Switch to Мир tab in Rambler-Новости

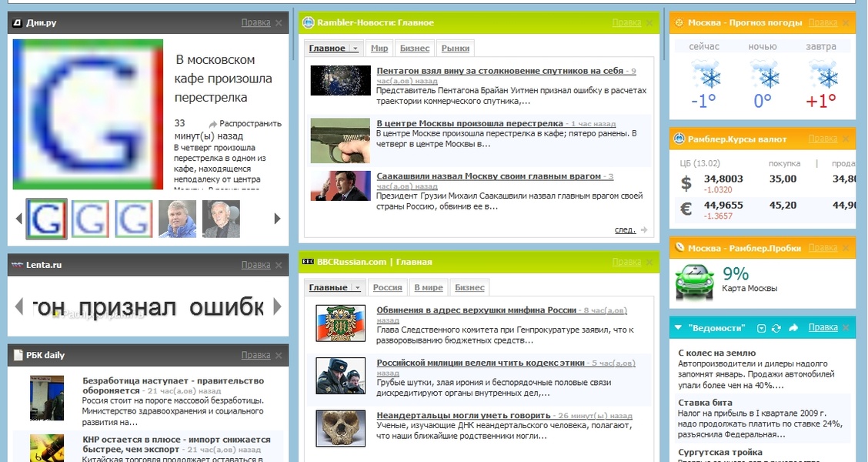pos(379,49)
